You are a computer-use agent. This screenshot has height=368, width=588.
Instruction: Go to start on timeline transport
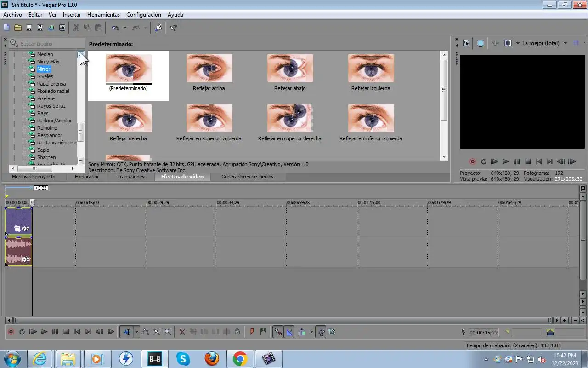point(77,332)
